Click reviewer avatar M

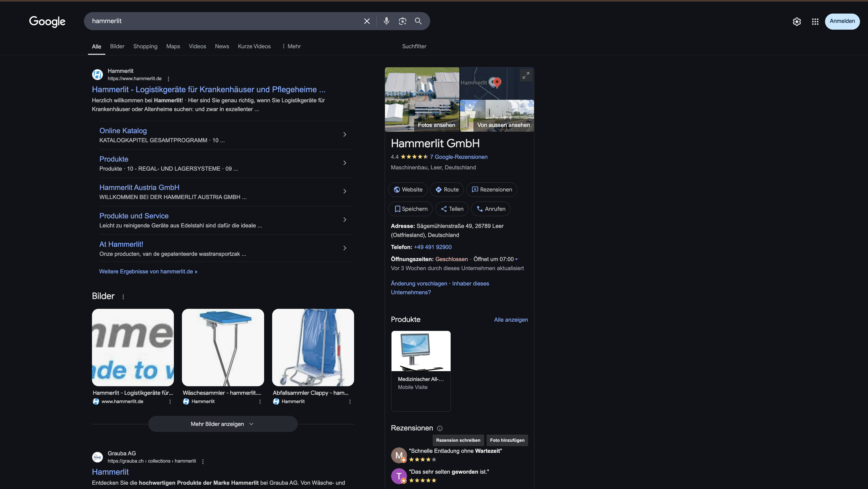[399, 455]
